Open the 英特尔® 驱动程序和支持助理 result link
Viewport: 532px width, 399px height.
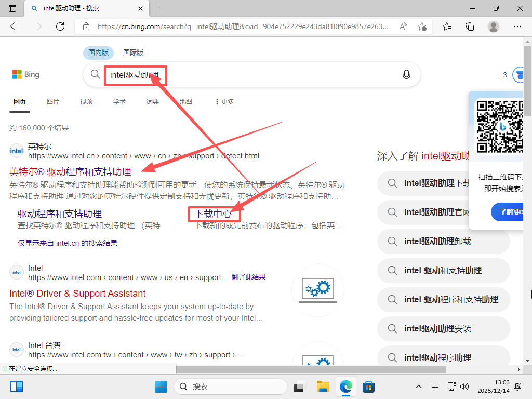(71, 171)
